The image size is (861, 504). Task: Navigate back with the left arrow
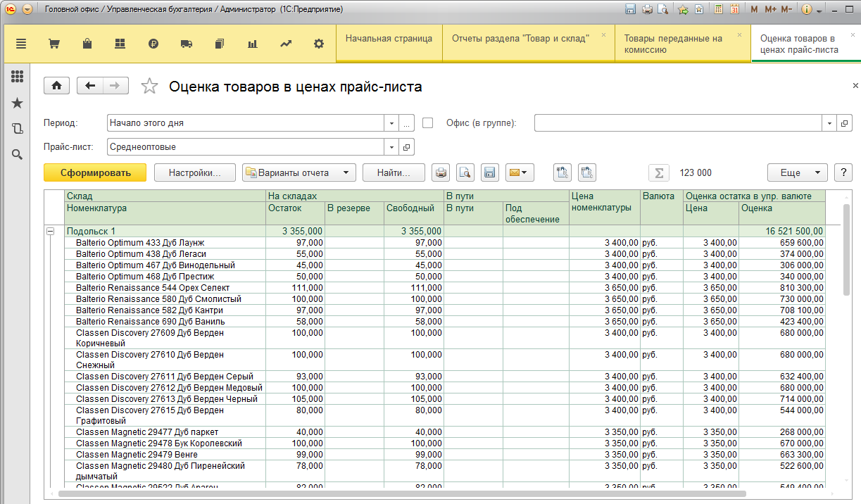pyautogui.click(x=90, y=86)
